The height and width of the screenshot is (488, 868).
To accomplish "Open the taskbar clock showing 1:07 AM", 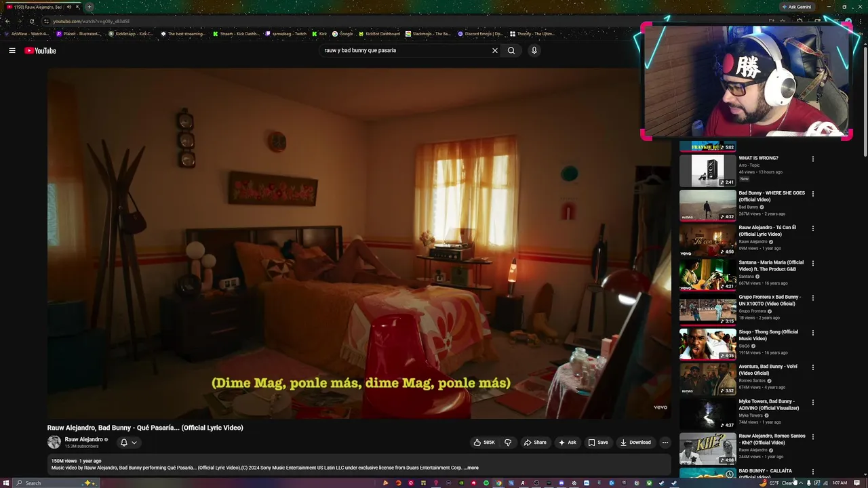I will [840, 483].
